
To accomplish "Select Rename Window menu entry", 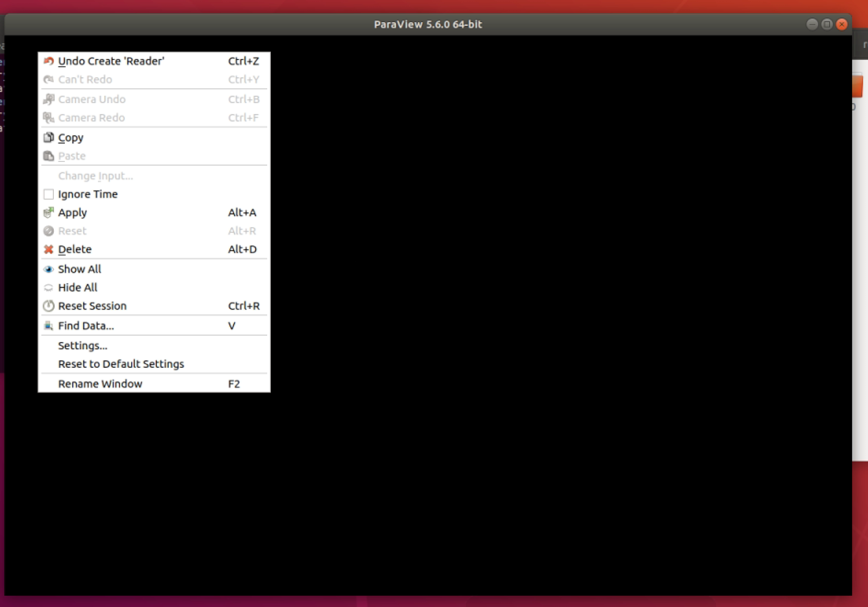I will point(100,384).
